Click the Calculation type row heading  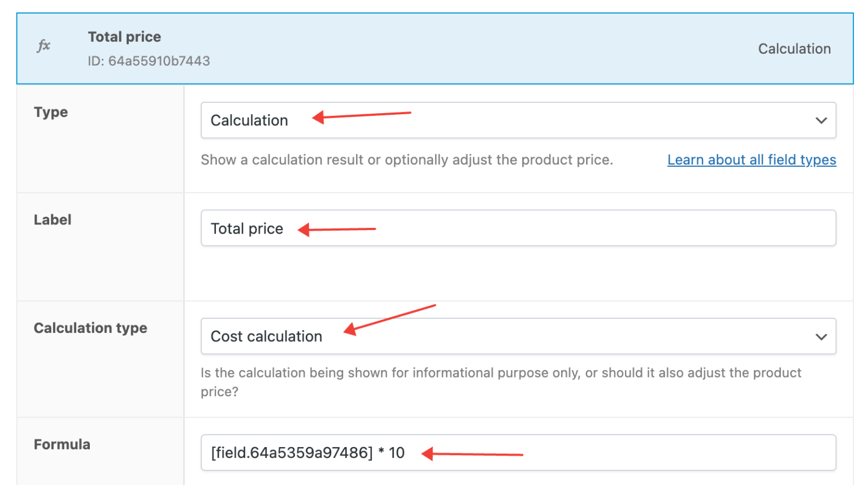tap(90, 328)
